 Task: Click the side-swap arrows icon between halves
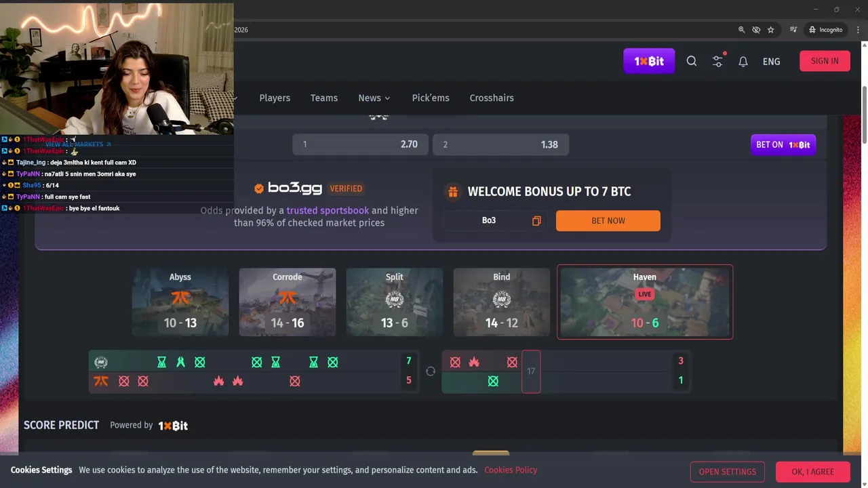(x=431, y=371)
